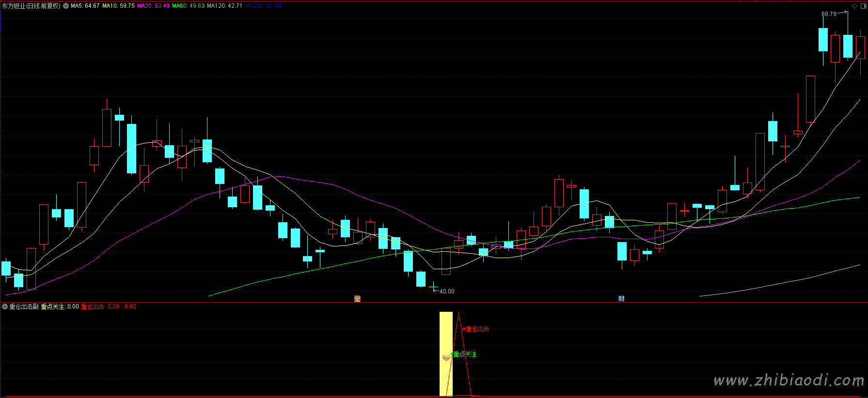Click the 定 event marker icon
Viewport: 868px width, 398px height.
(358, 299)
